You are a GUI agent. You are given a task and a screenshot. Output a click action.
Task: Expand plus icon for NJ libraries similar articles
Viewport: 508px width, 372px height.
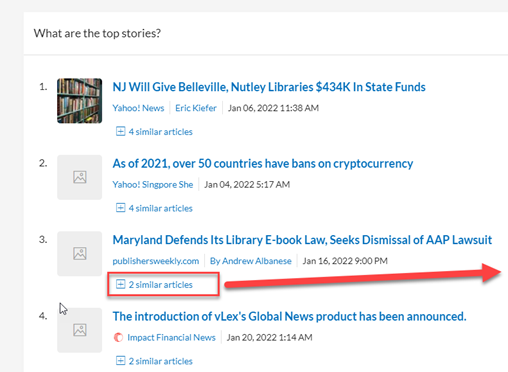120,131
